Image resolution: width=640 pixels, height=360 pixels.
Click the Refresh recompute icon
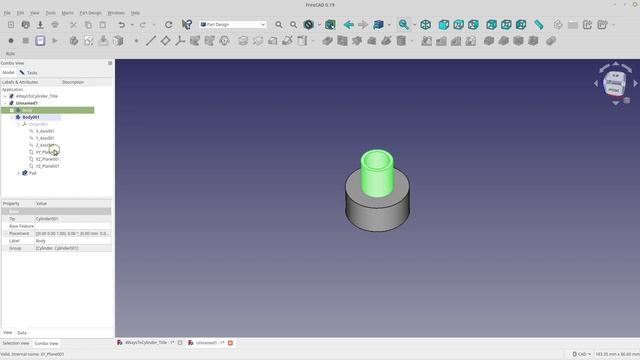pyautogui.click(x=168, y=24)
